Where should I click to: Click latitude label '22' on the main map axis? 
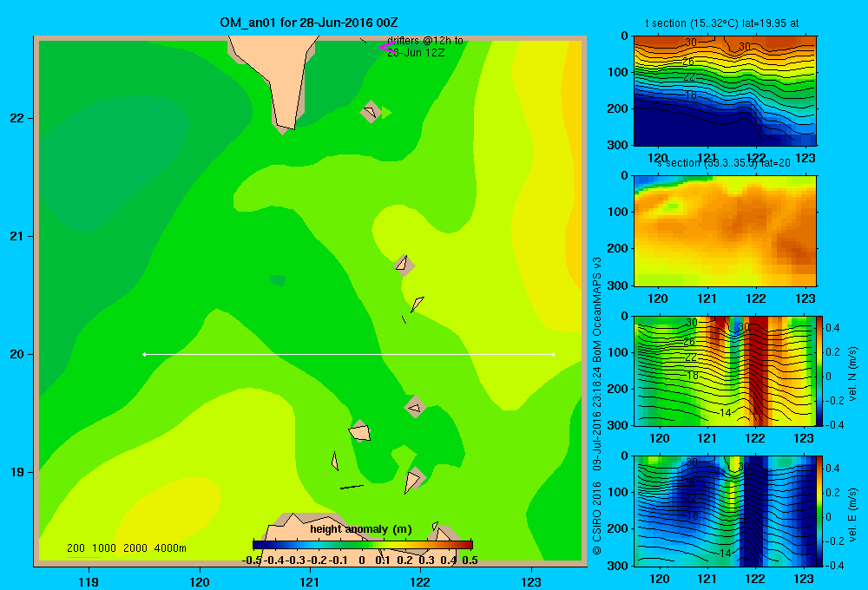17,118
